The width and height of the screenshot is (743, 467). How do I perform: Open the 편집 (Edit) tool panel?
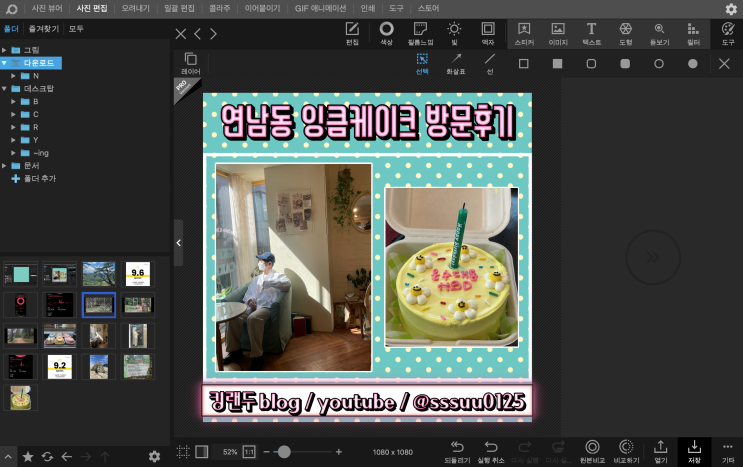[x=352, y=34]
